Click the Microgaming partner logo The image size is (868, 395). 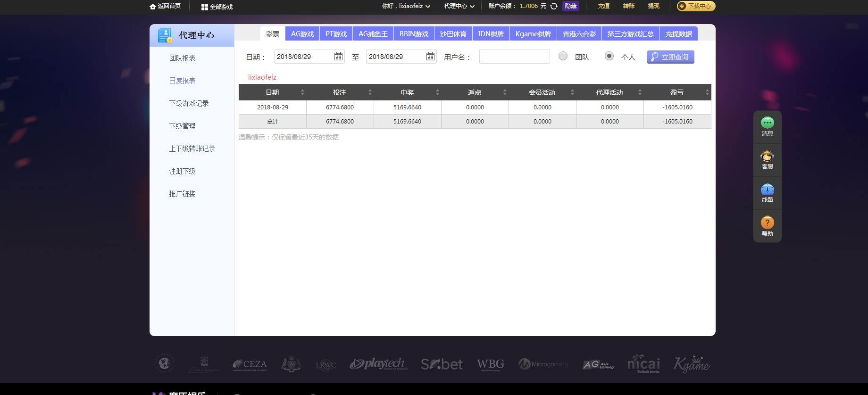point(543,364)
